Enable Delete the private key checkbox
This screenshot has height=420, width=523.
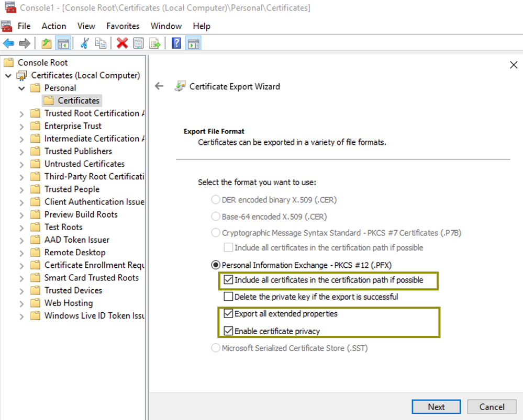[228, 297]
